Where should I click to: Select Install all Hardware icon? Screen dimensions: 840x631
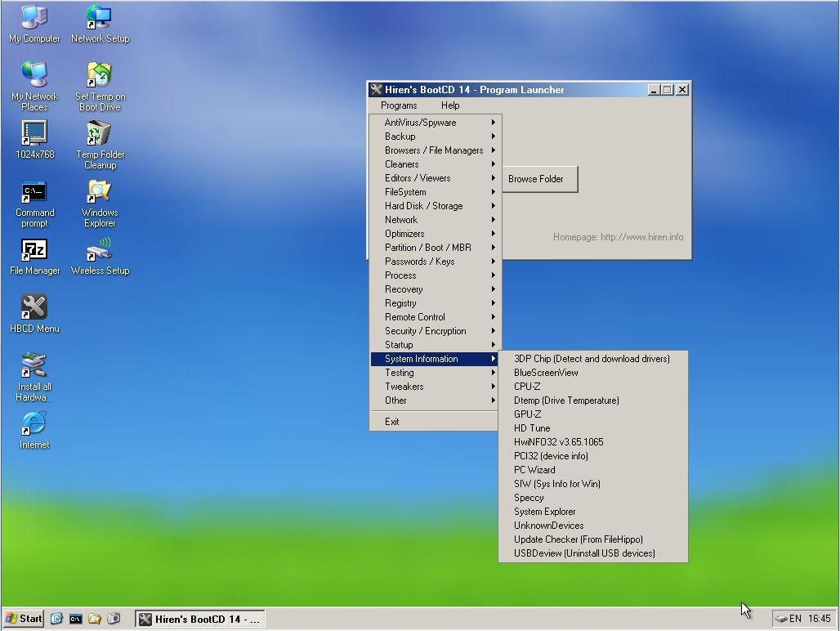(34, 377)
